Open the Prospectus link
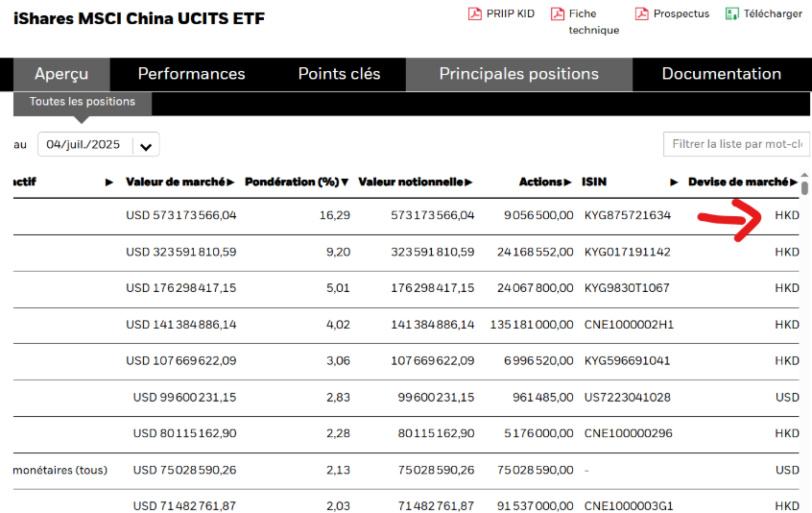Viewport: 812px width, 513px height. pos(681,13)
